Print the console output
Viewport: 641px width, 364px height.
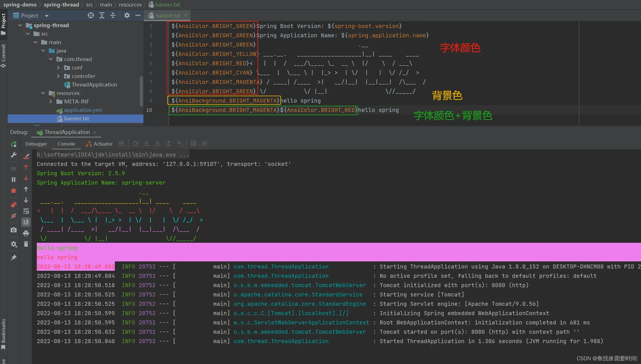(x=26, y=233)
